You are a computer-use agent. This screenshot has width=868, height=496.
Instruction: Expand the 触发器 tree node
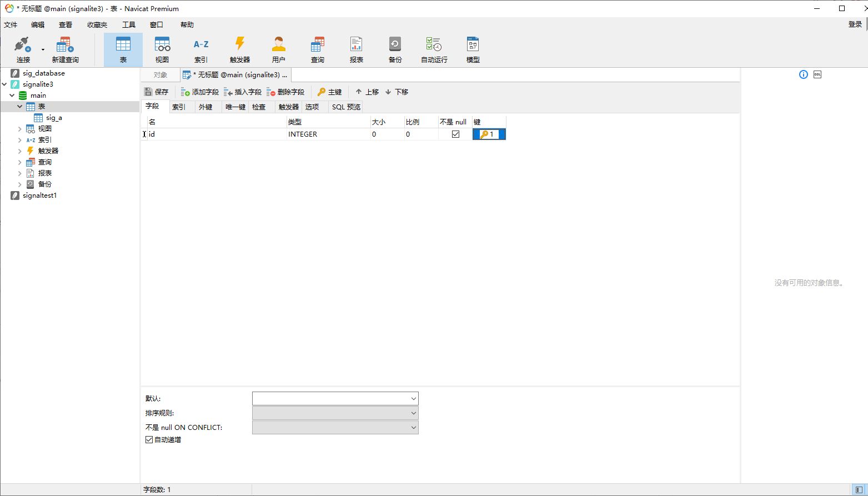click(x=19, y=151)
